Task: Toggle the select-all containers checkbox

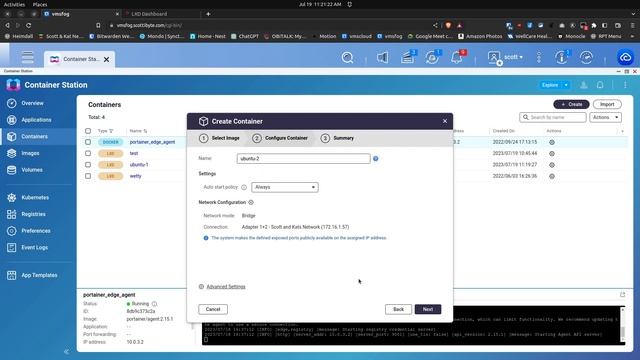Action: pos(88,131)
